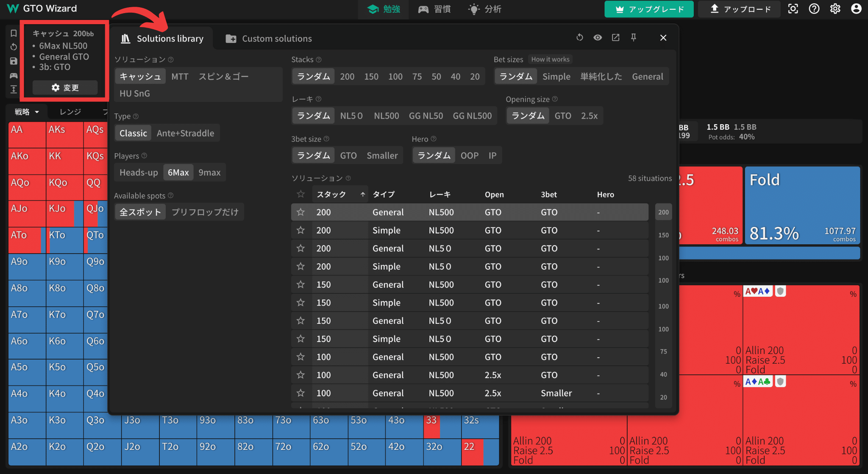Click the アップグレード button
The height and width of the screenshot is (474, 868).
[x=649, y=9]
